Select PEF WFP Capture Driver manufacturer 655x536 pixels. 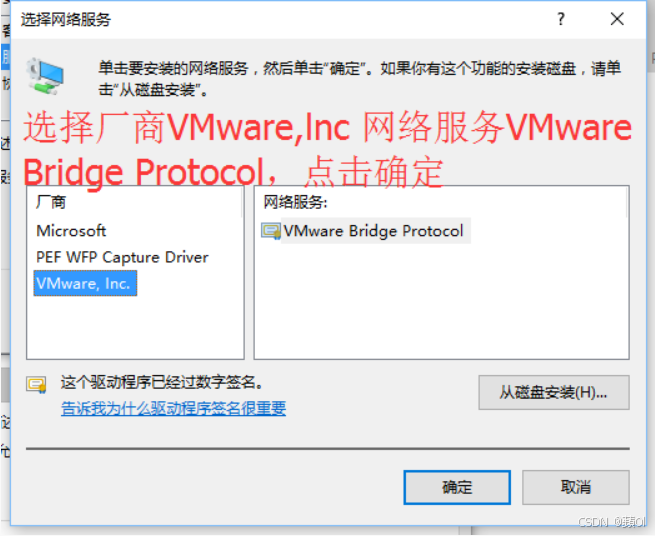(x=122, y=257)
